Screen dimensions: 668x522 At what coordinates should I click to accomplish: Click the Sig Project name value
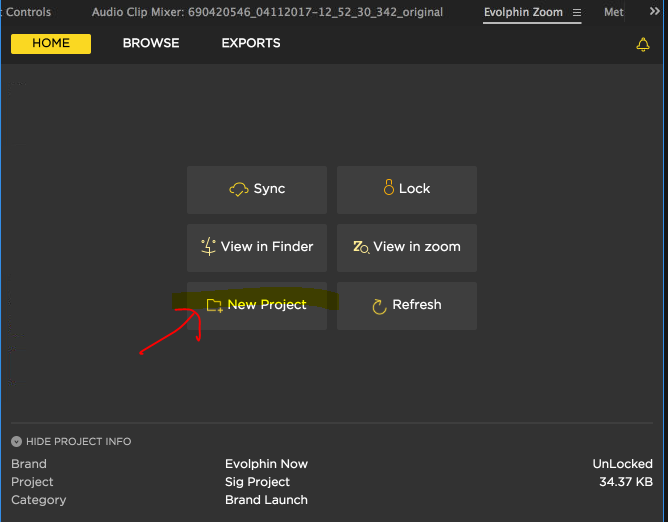(x=257, y=482)
